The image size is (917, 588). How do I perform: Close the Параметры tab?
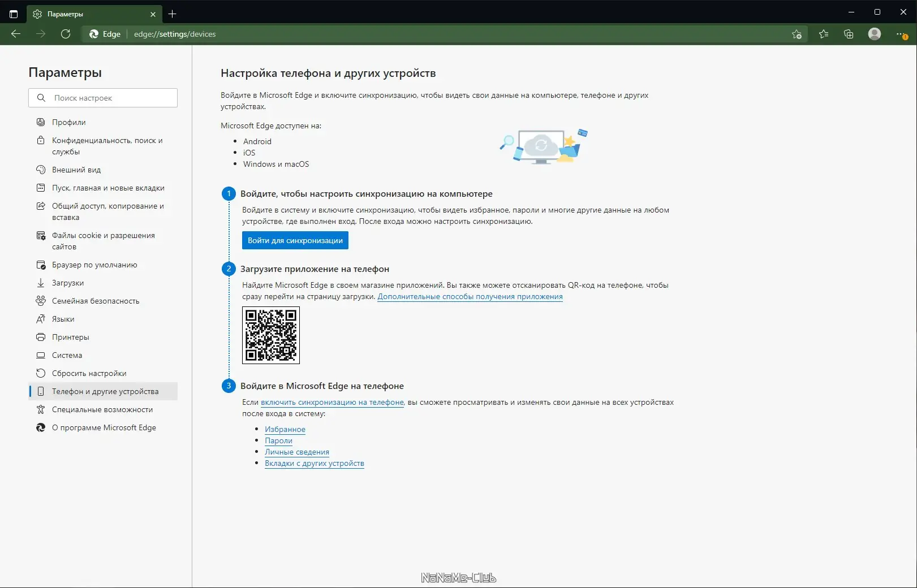[x=153, y=14]
